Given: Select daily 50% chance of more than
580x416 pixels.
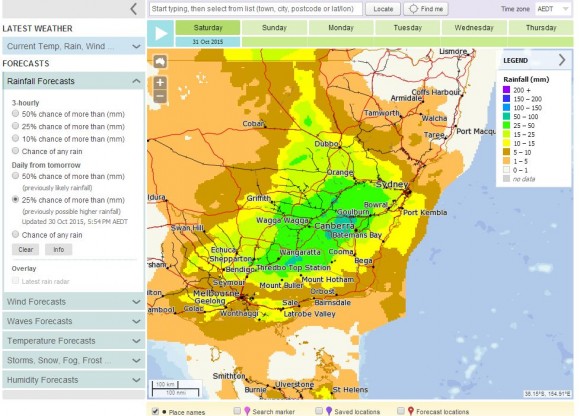Looking at the screenshot, I should (x=15, y=176).
